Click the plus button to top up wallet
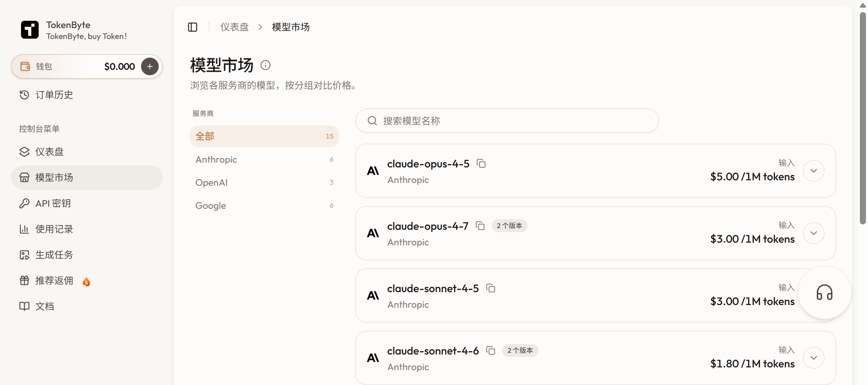 (150, 66)
